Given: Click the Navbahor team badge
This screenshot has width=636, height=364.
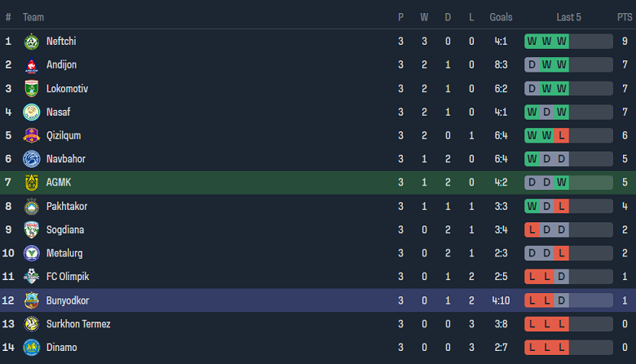Looking at the screenshot, I should [x=32, y=160].
